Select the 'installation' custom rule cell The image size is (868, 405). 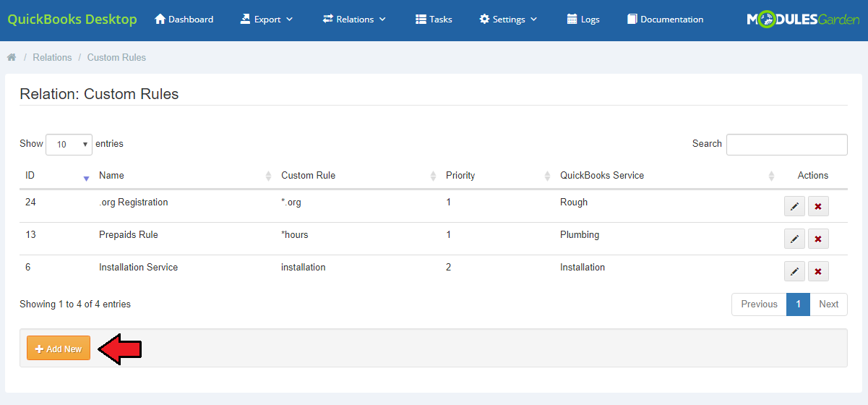(304, 268)
